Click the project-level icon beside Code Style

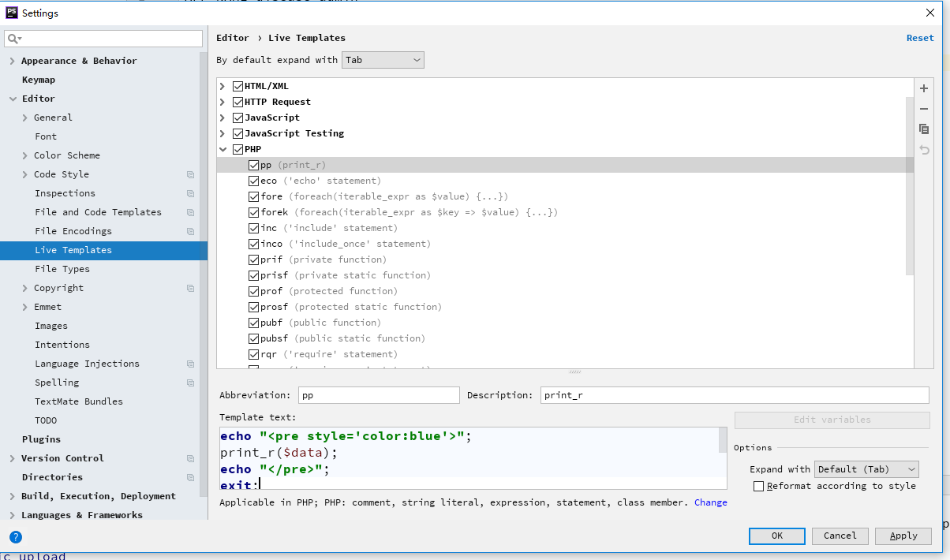190,174
